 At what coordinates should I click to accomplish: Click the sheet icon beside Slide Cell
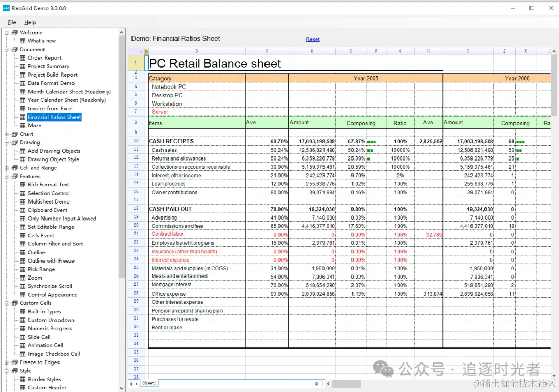22,337
